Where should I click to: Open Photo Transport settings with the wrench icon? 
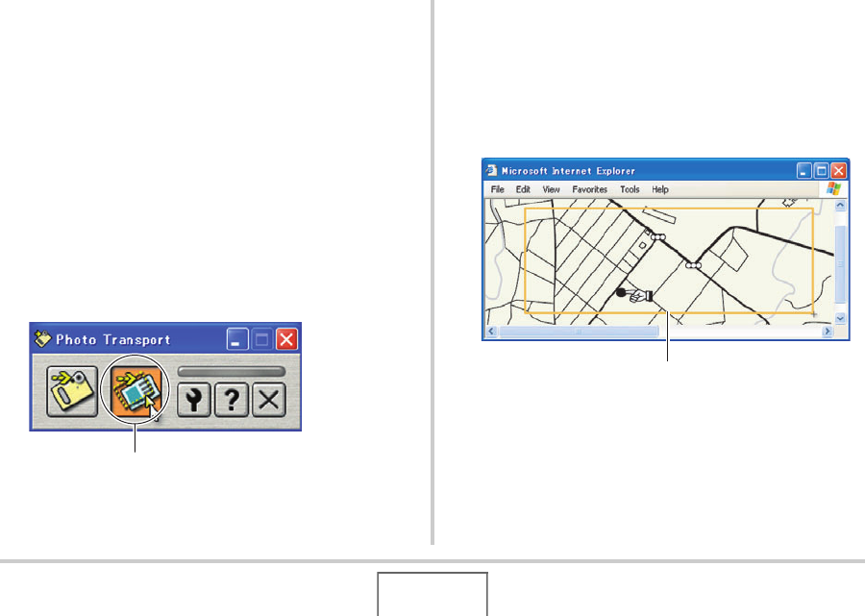click(193, 399)
